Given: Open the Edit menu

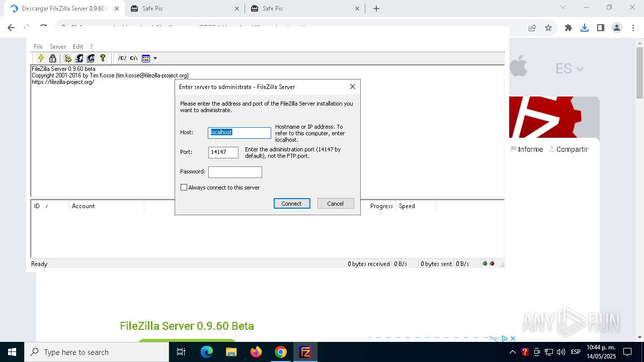Looking at the screenshot, I should click(78, 46).
